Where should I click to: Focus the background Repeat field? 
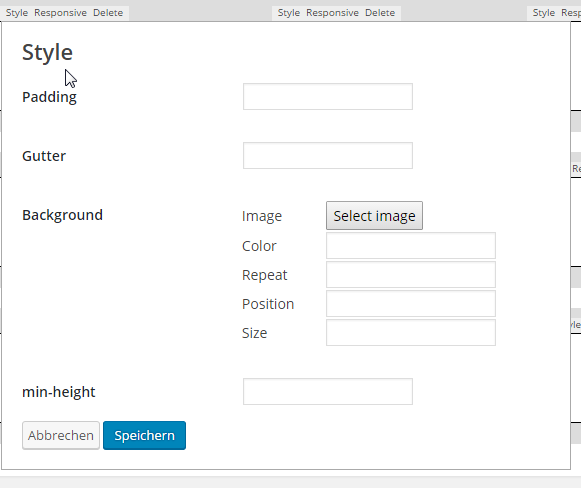click(411, 275)
